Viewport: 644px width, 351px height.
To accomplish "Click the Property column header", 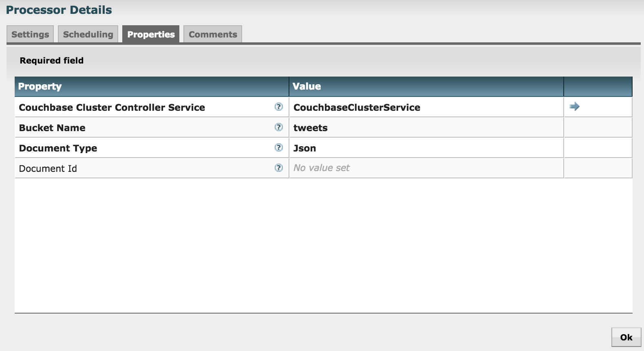I will click(152, 86).
